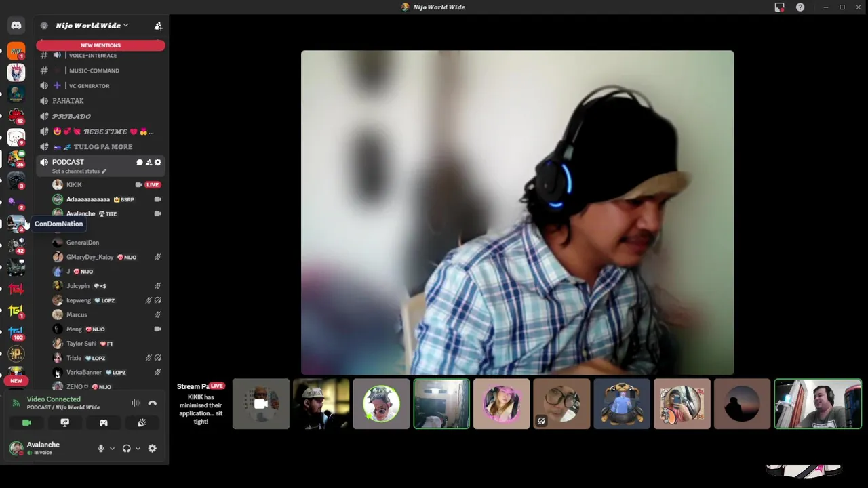Open the orange server icon with badge 1

point(16,51)
